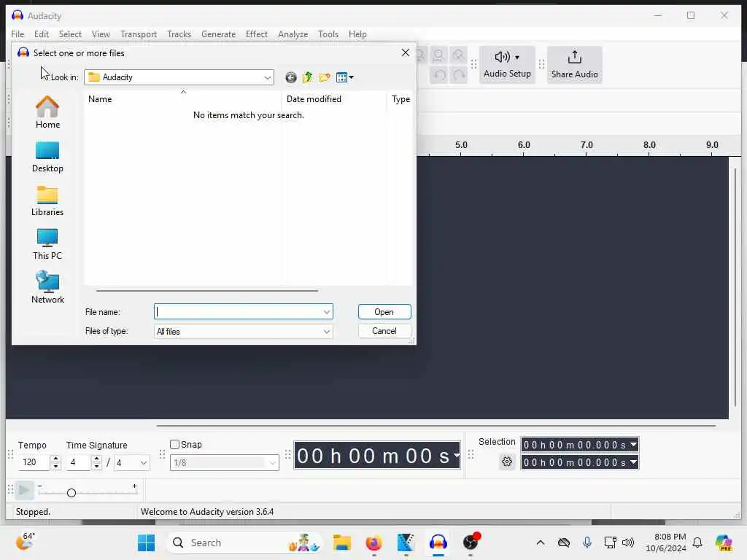Expand the File name history dropdown
The width and height of the screenshot is (747, 560).
click(x=327, y=312)
